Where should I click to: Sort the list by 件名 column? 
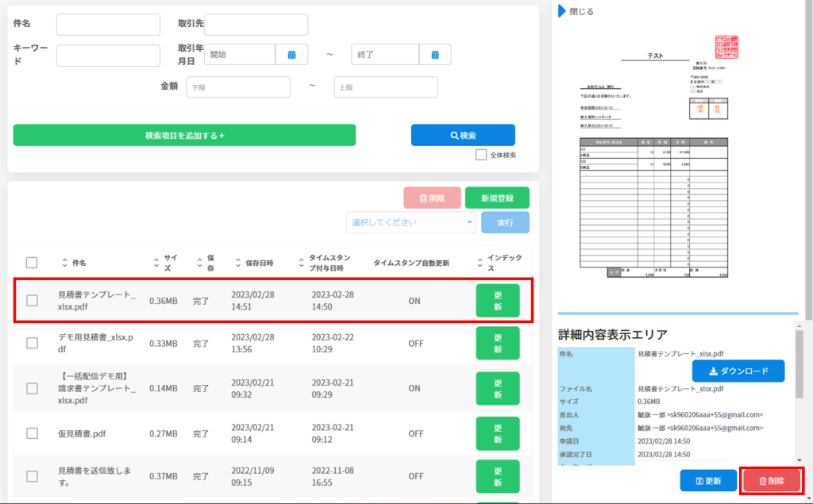coord(65,263)
